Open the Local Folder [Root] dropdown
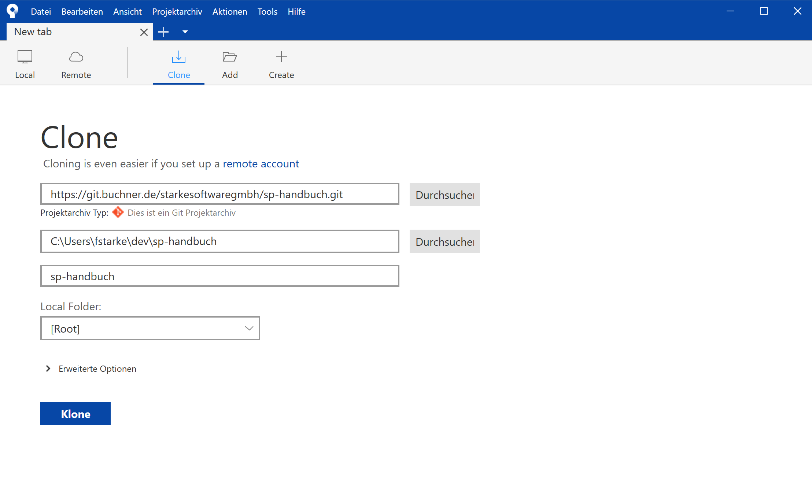This screenshot has width=812, height=504. pyautogui.click(x=150, y=328)
